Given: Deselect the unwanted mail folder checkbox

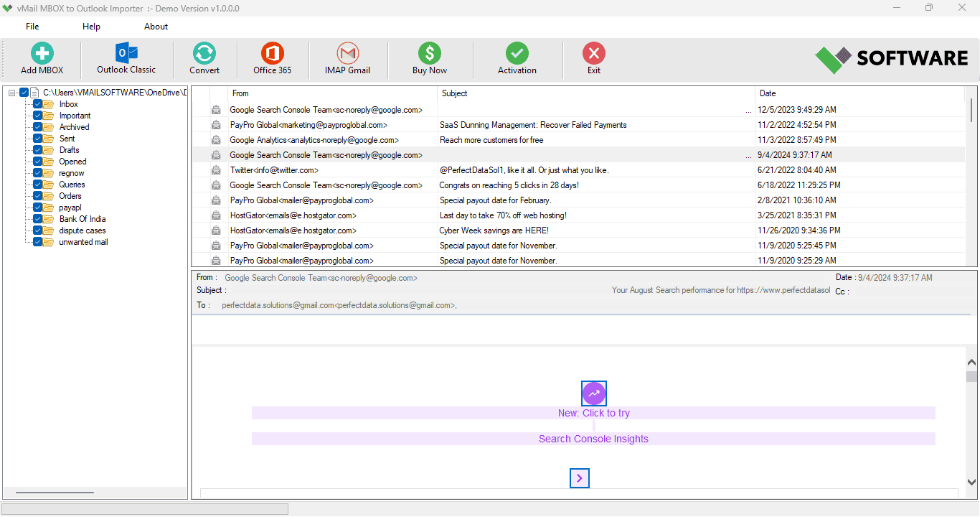Looking at the screenshot, I should click(38, 242).
